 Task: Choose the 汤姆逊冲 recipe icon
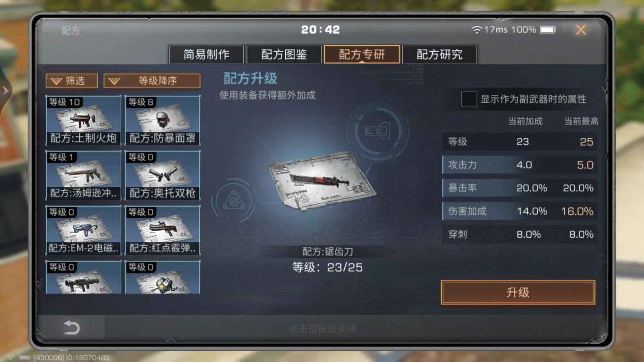pos(83,175)
